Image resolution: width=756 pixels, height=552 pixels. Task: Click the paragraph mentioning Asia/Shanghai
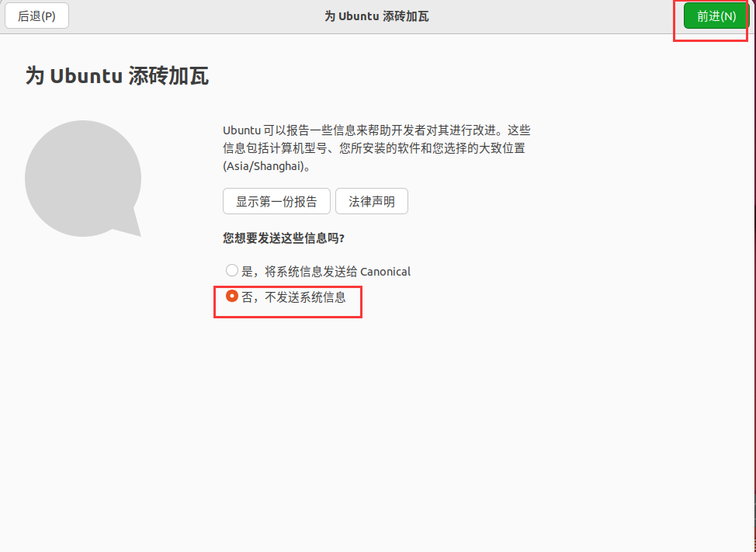tap(376, 148)
